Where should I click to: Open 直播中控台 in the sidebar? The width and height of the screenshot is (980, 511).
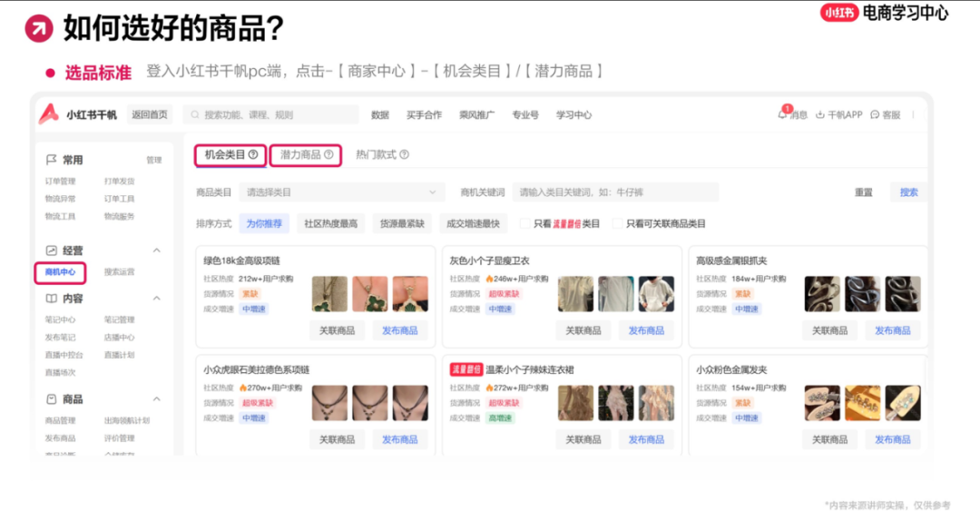coord(64,355)
